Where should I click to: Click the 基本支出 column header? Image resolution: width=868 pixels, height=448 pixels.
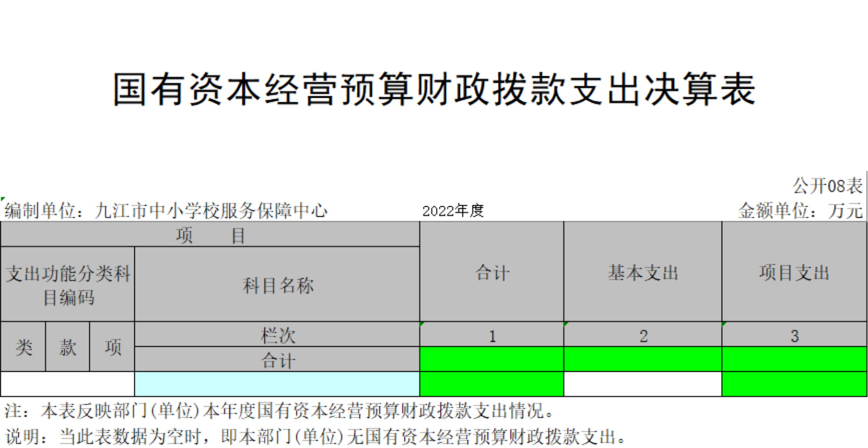[642, 272]
